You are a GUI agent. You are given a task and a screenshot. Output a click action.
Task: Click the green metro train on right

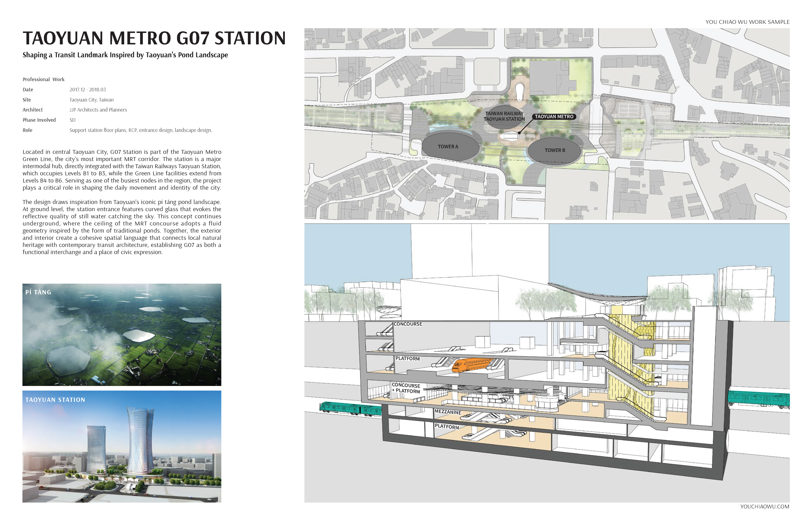point(758,399)
